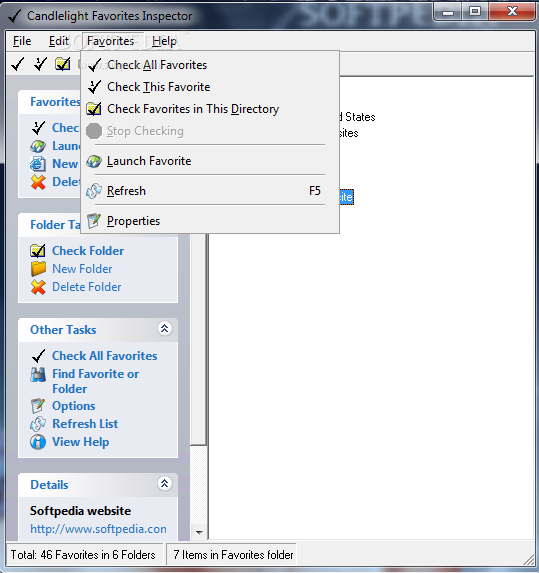Minimize the Candlelight Favorites Inspector window

(448, 11)
